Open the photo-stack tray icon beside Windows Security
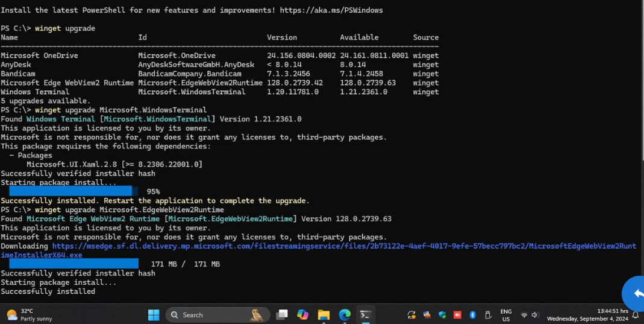This screenshot has height=324, width=644. [x=427, y=315]
